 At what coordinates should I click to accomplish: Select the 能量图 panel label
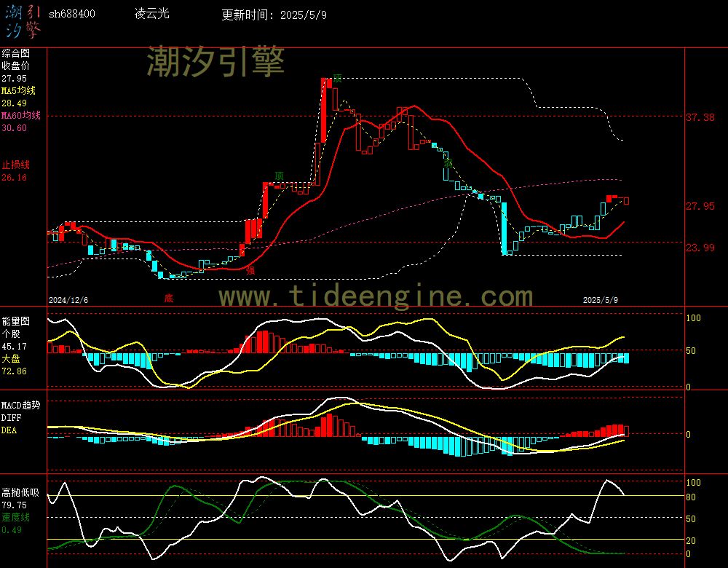16,321
